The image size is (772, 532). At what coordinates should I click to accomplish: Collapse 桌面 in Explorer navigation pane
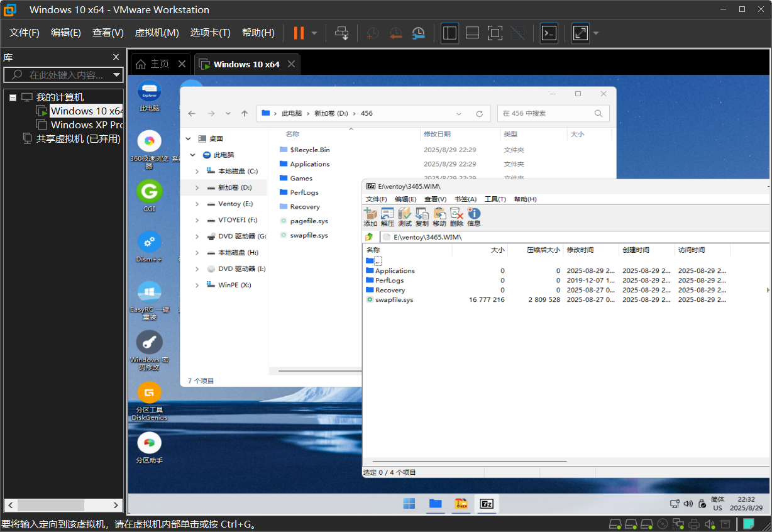188,138
